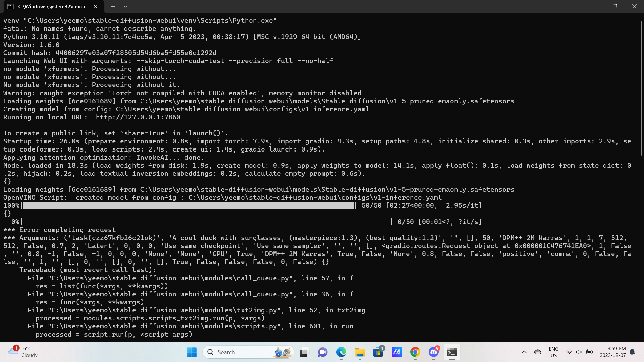Image resolution: width=644 pixels, height=362 pixels.
Task: Show hidden system tray icons
Action: coord(524,352)
